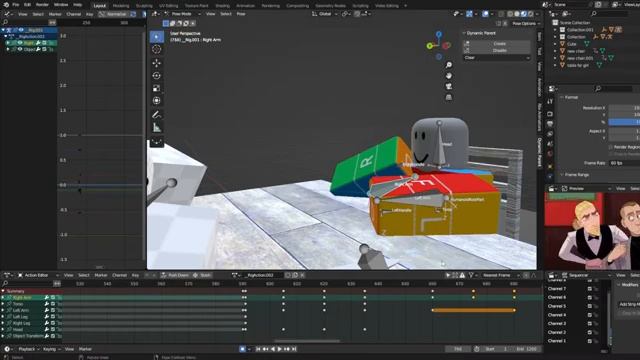Screen dimensions: 640x360
Task: Toggle Normalize option in graph editor header
Action: pos(113,14)
